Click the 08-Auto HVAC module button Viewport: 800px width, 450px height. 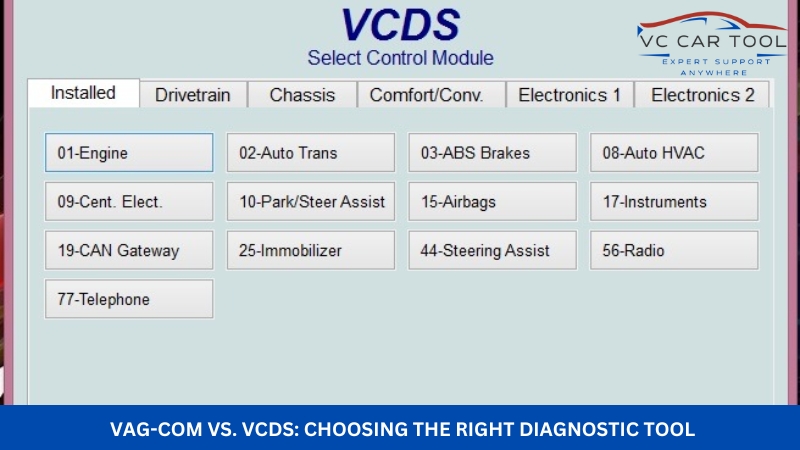(674, 153)
